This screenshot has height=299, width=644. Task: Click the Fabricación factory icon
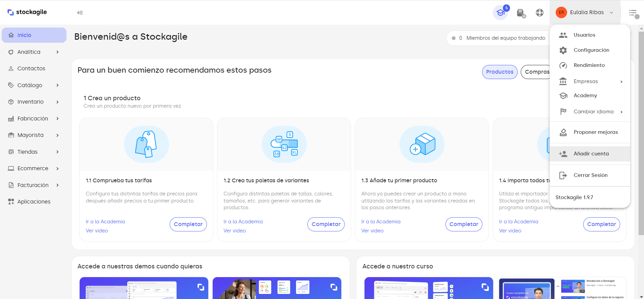[11, 118]
